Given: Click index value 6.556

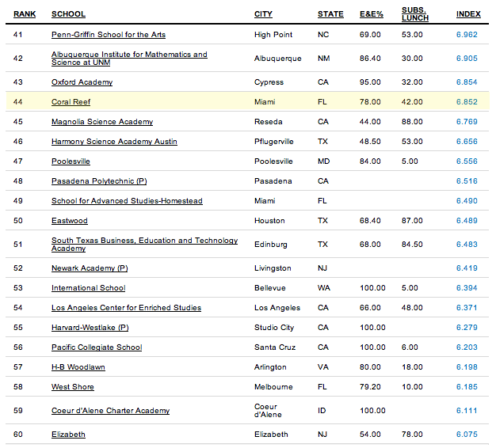Looking at the screenshot, I should click(467, 161).
